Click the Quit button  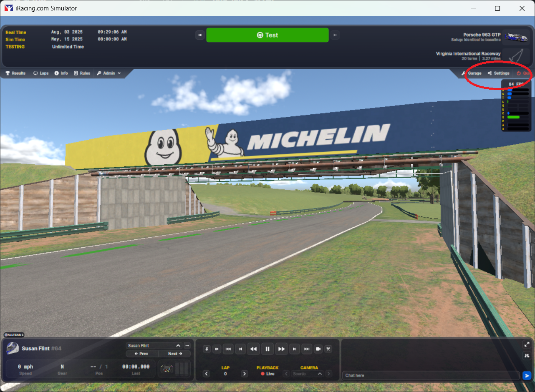pyautogui.click(x=524, y=73)
